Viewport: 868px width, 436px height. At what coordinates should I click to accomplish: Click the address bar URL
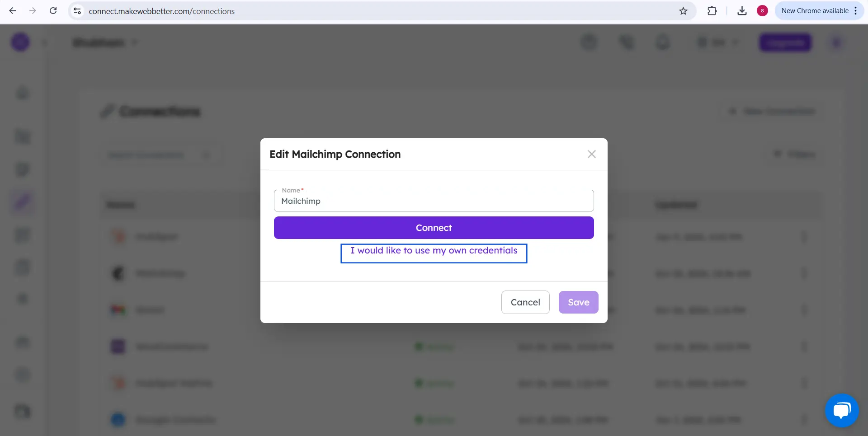pyautogui.click(x=161, y=11)
